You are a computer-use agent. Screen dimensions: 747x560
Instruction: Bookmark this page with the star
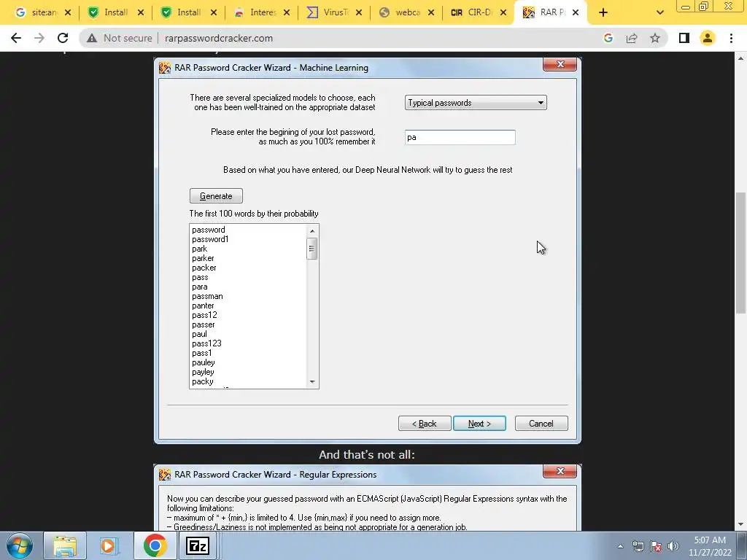click(x=655, y=38)
